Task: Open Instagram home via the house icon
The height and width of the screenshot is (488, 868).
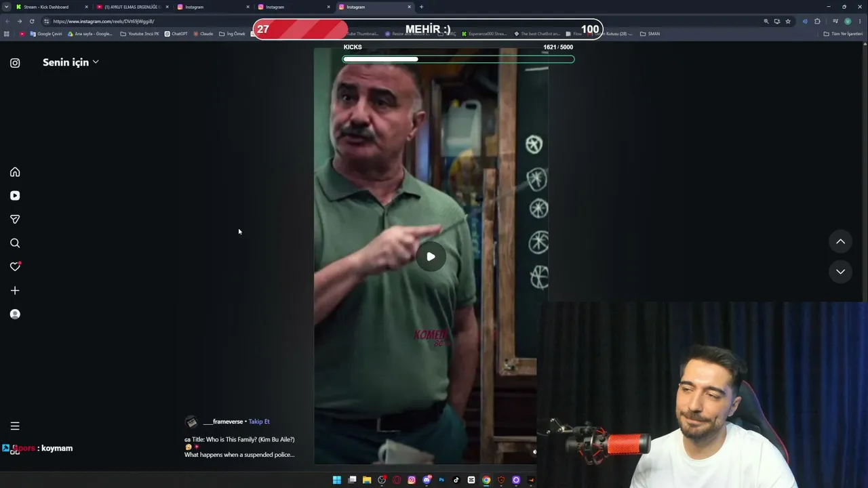Action: [15, 172]
